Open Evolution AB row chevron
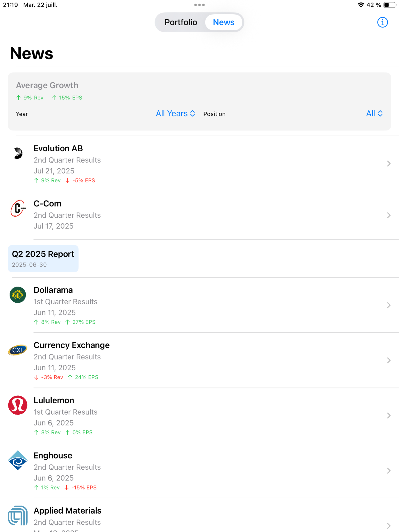 388,164
